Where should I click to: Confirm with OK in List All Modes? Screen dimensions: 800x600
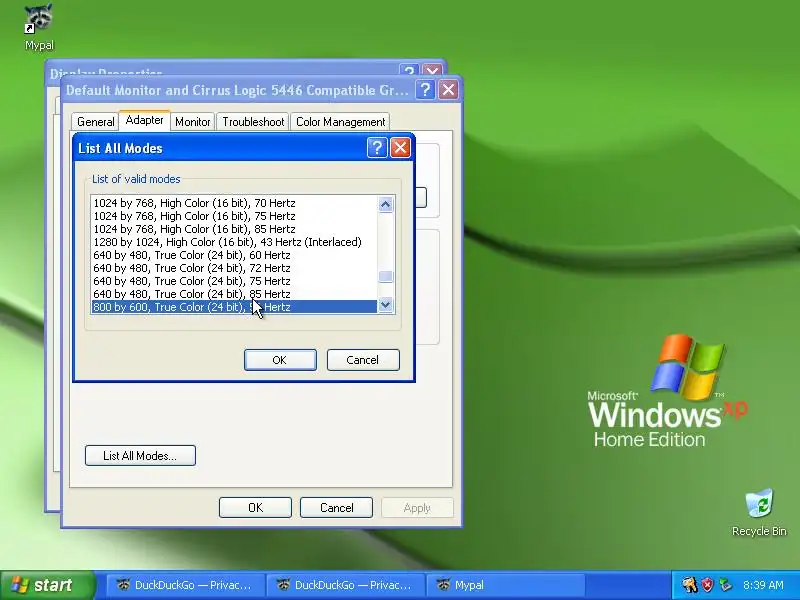point(280,360)
